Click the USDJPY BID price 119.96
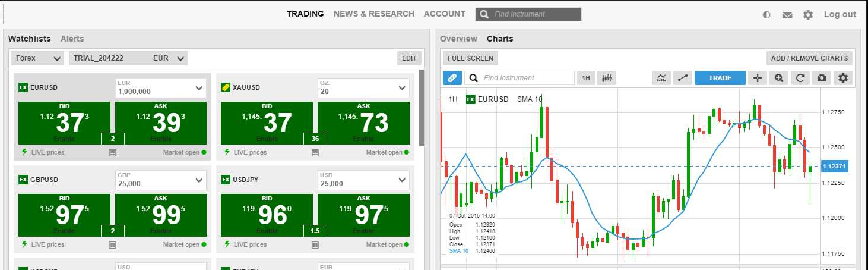The height and width of the screenshot is (270, 868). point(267,215)
